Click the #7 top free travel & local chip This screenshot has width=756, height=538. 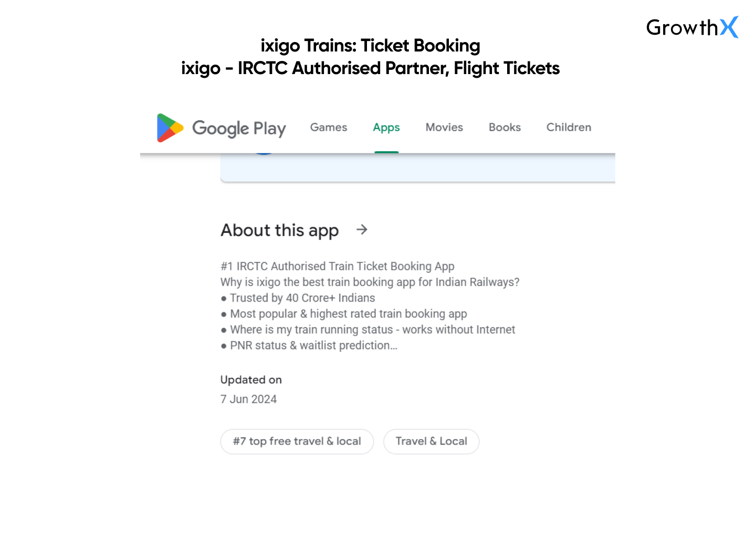tap(297, 441)
